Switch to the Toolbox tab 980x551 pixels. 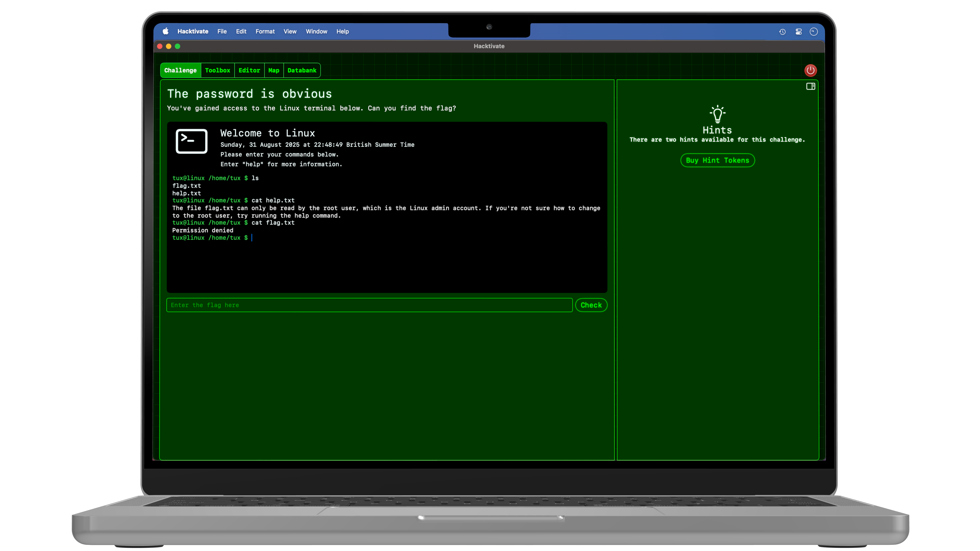[217, 70]
